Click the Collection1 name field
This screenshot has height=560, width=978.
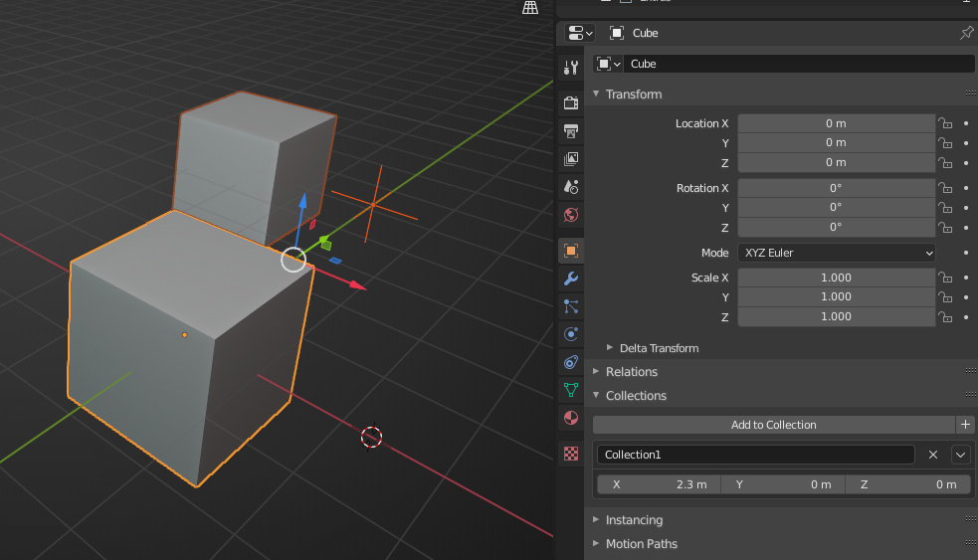(756, 455)
